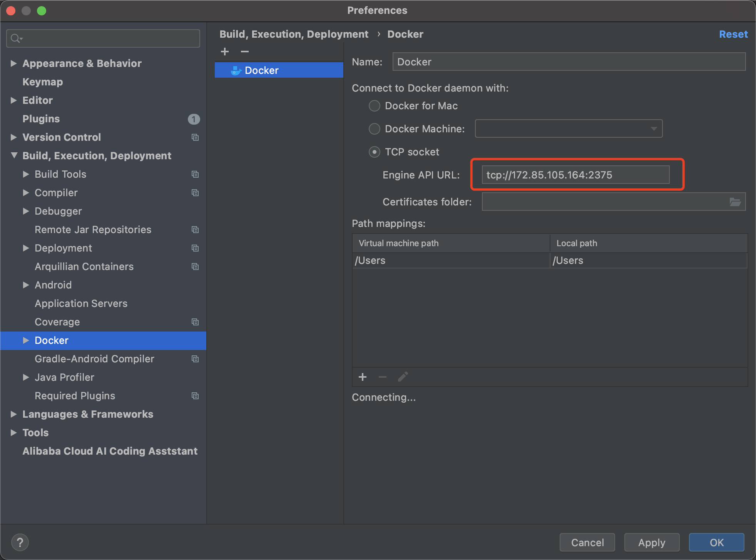The image size is (756, 560).
Task: Open the Coverage settings page
Action: [x=57, y=322]
